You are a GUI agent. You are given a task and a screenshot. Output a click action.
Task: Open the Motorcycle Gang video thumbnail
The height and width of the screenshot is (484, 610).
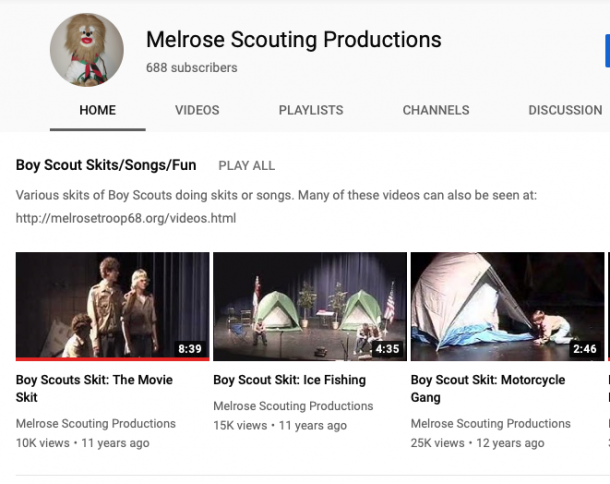[507, 306]
